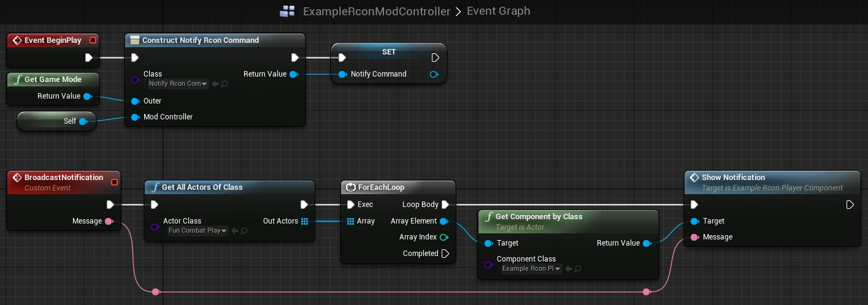This screenshot has width=868, height=305.
Task: Click the Exec input pin on ForEachLoop
Action: coord(350,205)
